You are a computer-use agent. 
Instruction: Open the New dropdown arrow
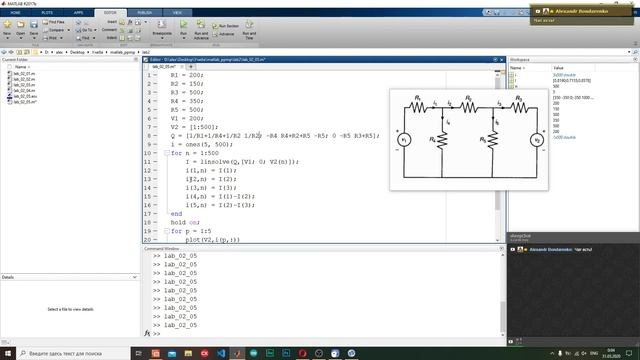pos(7,38)
